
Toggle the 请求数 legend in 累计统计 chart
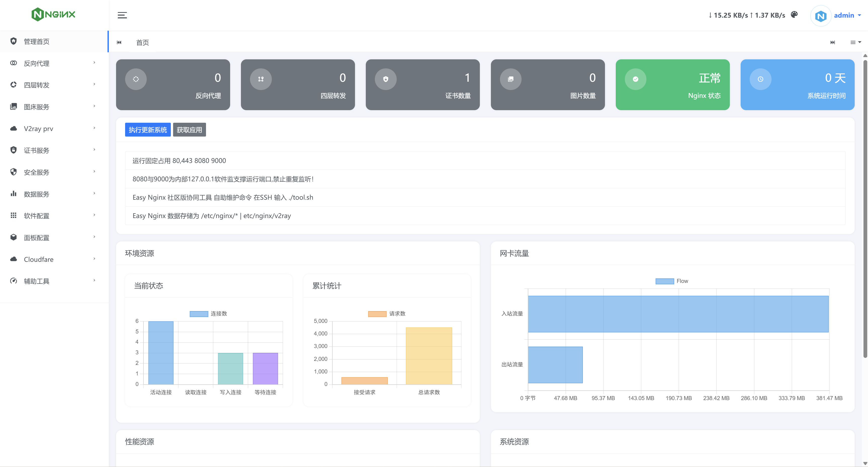point(386,314)
